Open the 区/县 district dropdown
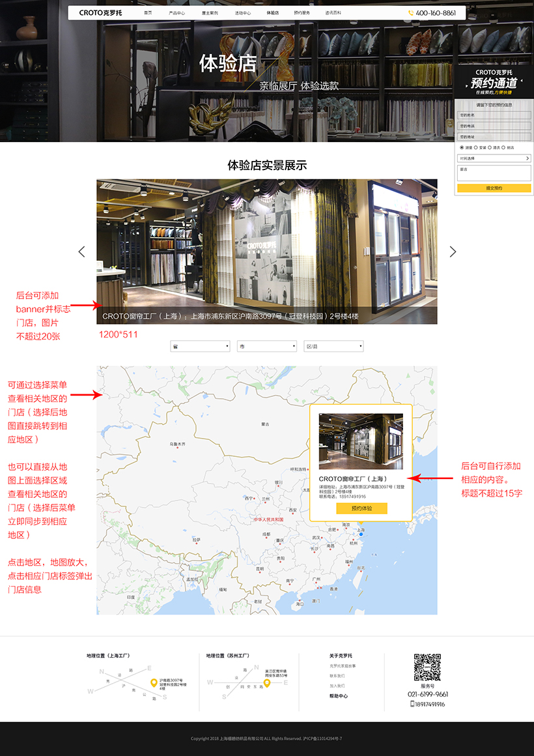Viewport: 534px width, 756px height. click(x=333, y=346)
